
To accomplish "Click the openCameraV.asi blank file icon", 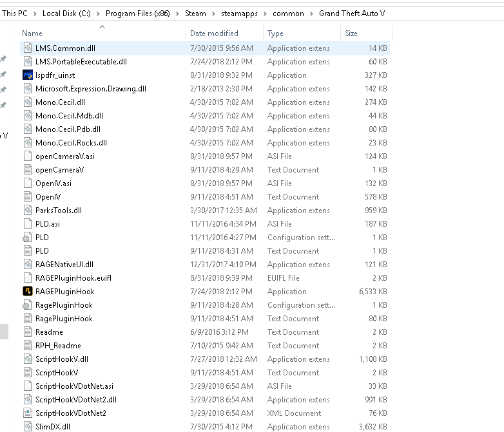I will coord(28,156).
